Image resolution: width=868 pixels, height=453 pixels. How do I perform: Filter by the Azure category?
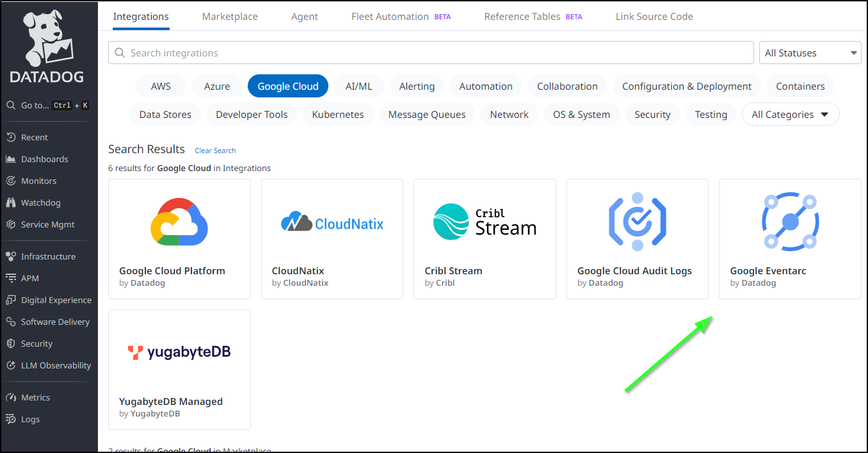coord(217,86)
